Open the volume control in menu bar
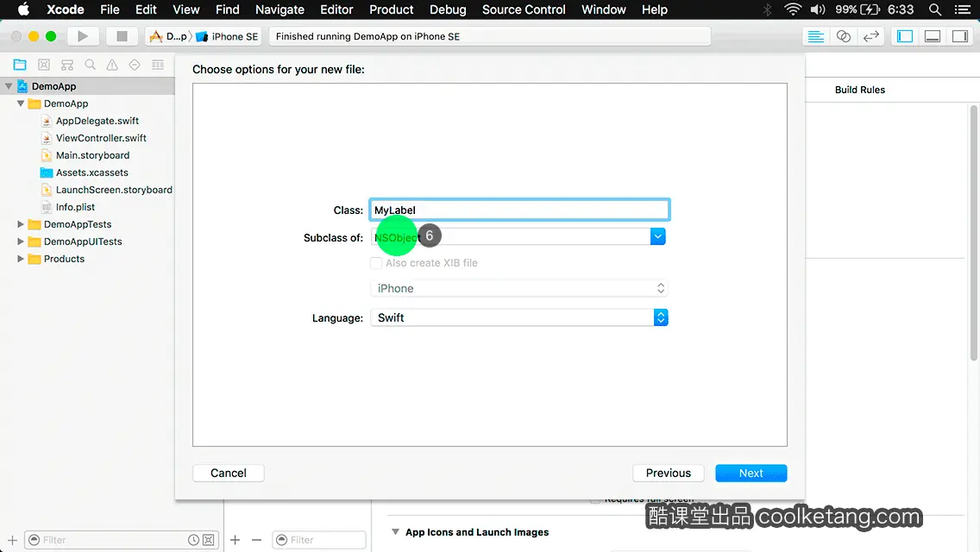Screen dimensions: 980x552 818,9
